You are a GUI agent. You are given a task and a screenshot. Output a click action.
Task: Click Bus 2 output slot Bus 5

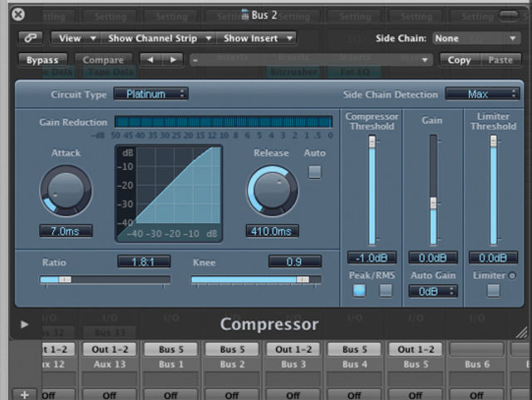point(232,349)
